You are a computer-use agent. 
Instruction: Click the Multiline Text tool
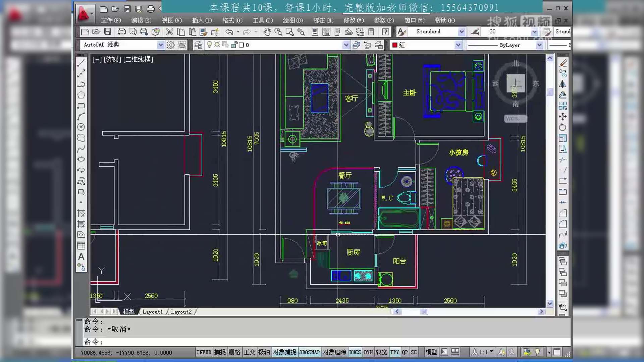[x=81, y=257]
